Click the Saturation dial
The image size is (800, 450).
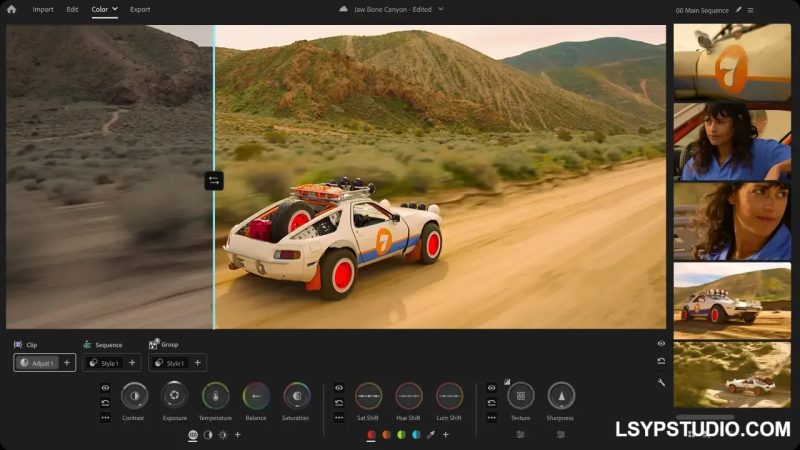pos(296,395)
